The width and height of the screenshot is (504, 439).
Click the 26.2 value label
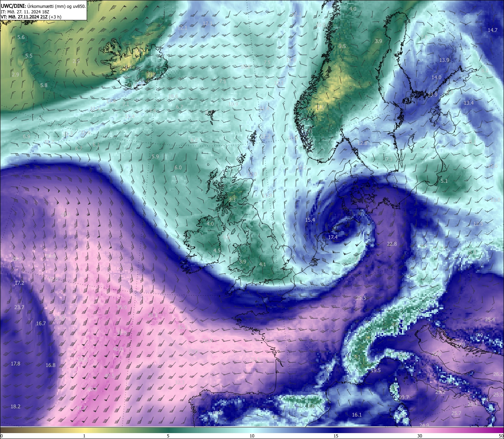click(498, 374)
